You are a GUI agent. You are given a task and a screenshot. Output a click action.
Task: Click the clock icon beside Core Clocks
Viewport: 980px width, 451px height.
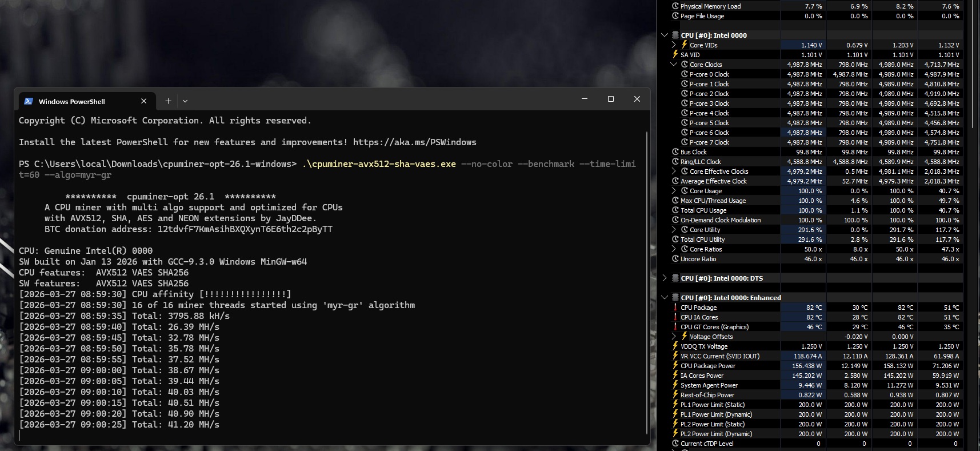pos(685,65)
